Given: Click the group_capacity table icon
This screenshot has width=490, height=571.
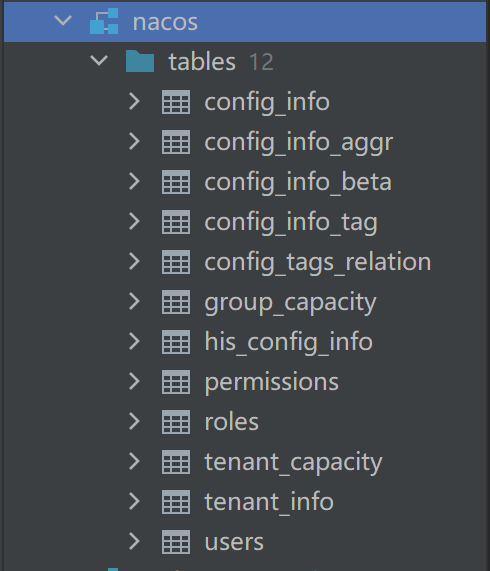Looking at the screenshot, I should (176, 302).
